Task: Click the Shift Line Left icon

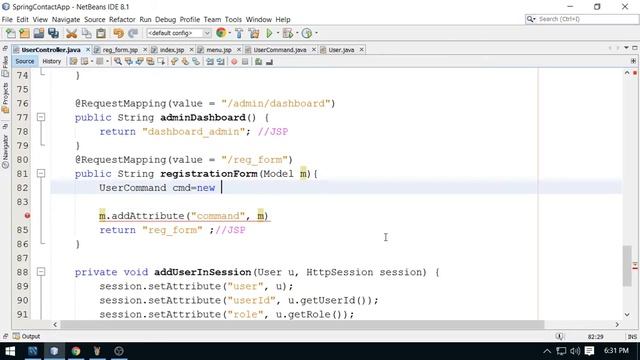Action: [x=210, y=62]
